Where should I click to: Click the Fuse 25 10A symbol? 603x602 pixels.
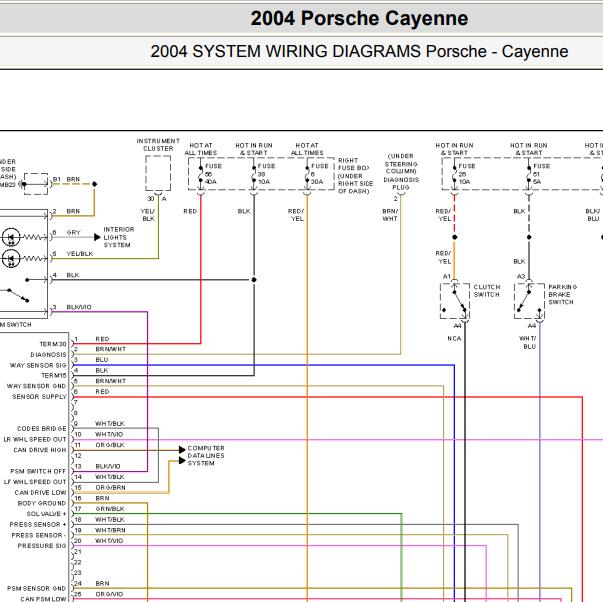tap(454, 174)
